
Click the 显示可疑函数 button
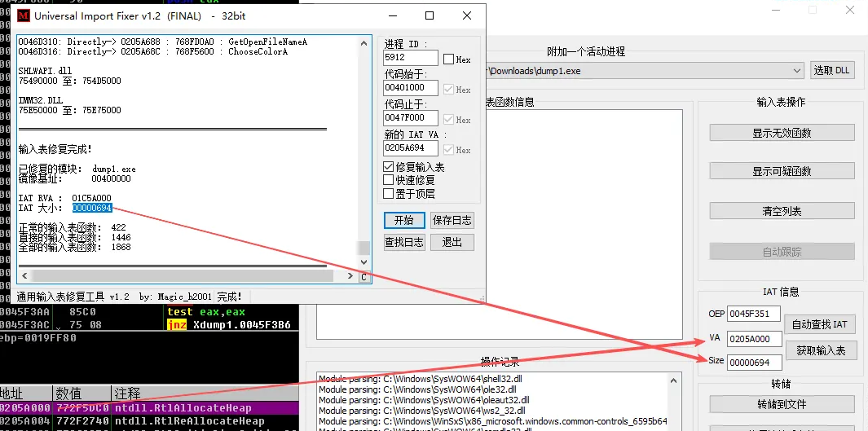coord(782,172)
